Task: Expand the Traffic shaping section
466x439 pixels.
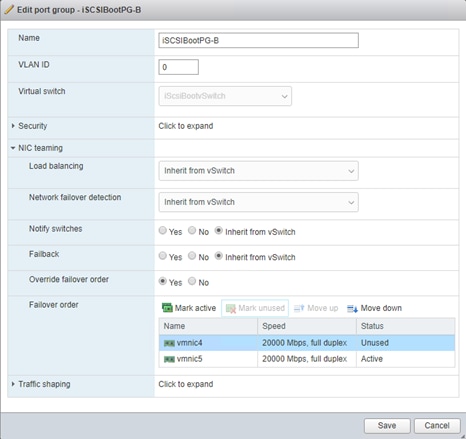Action: [13, 384]
